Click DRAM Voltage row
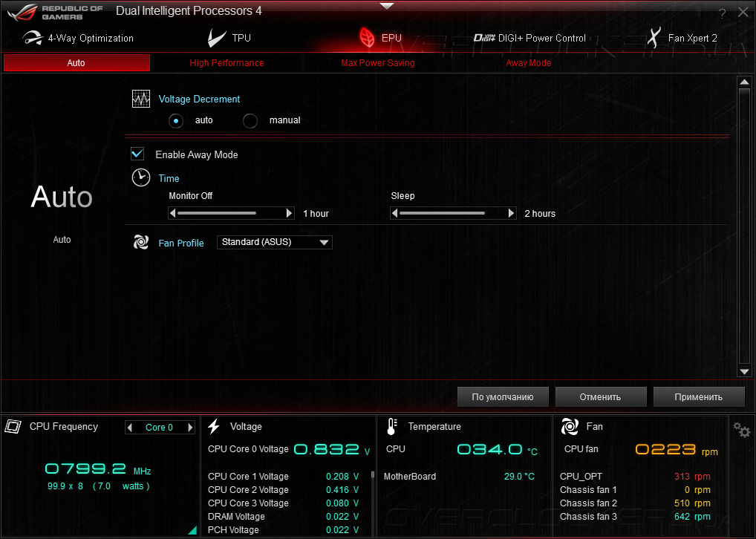 [x=284, y=517]
